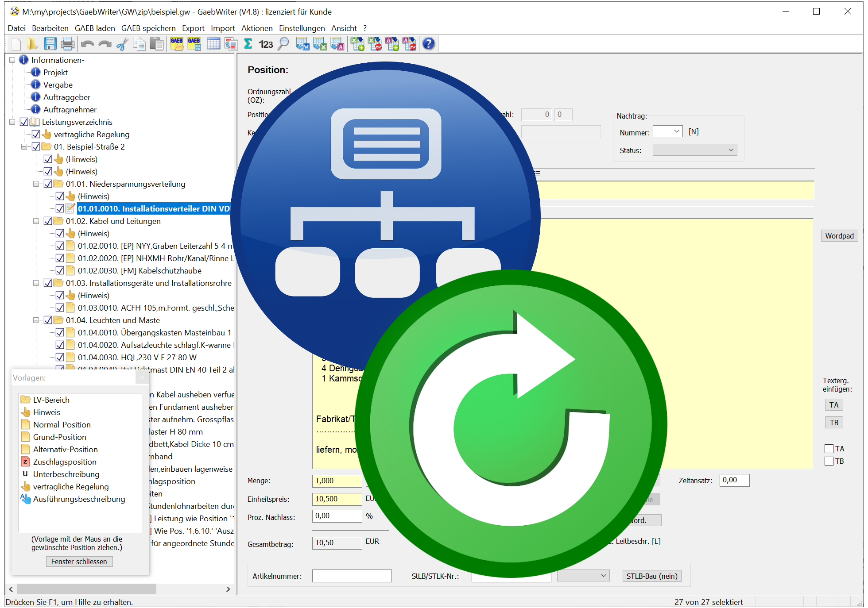
Task: Click Fenster schliessen in Vorlagen panel
Action: pos(79,562)
